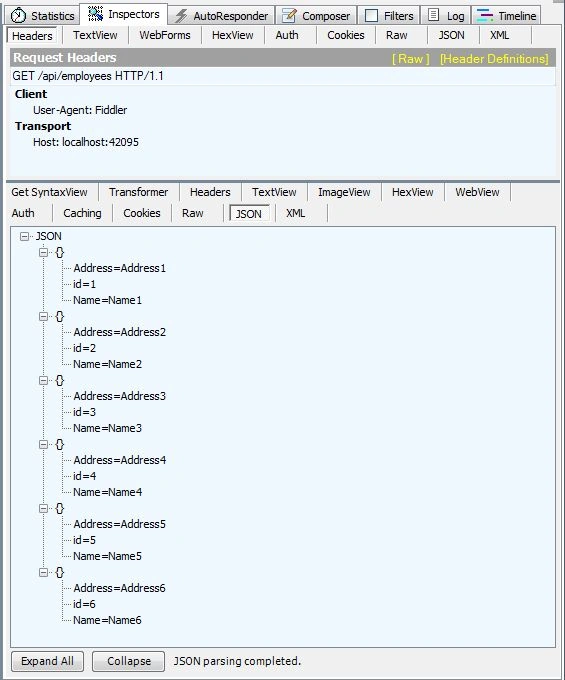
Task: Click the Statistics clock icon
Action: 18,16
